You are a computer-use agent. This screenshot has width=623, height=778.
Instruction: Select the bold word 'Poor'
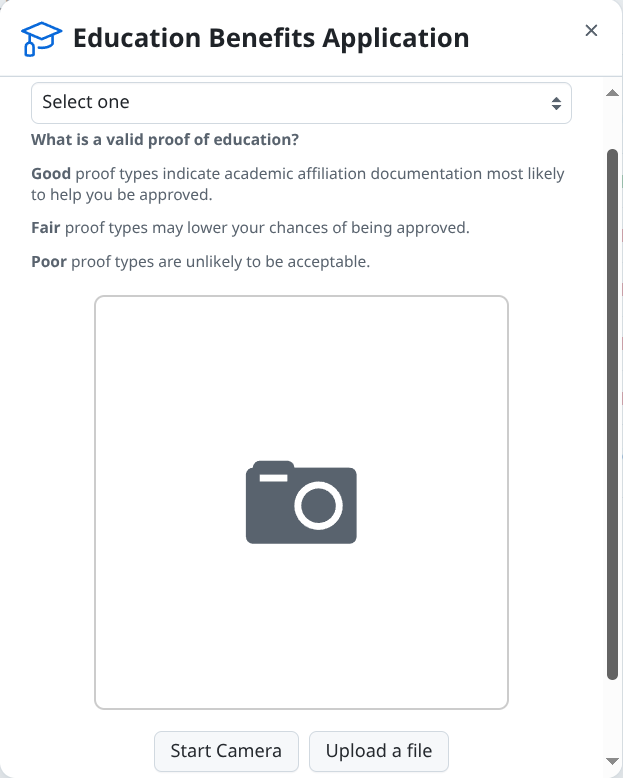[x=49, y=262]
